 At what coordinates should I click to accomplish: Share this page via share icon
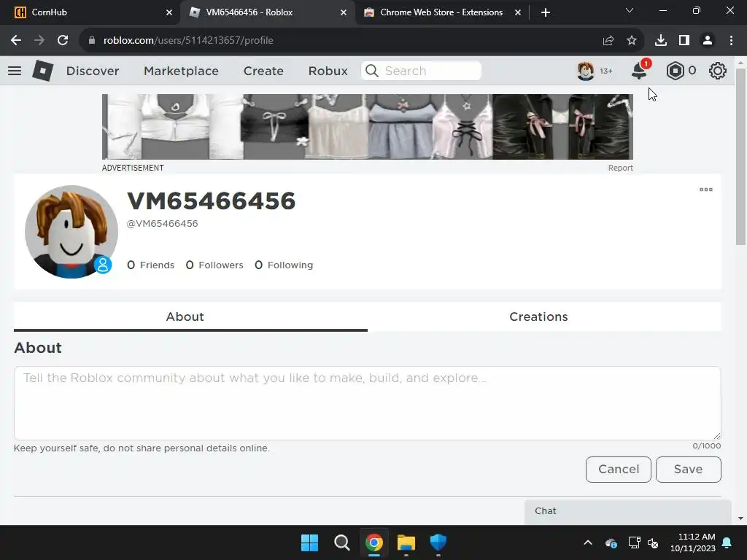pos(608,41)
